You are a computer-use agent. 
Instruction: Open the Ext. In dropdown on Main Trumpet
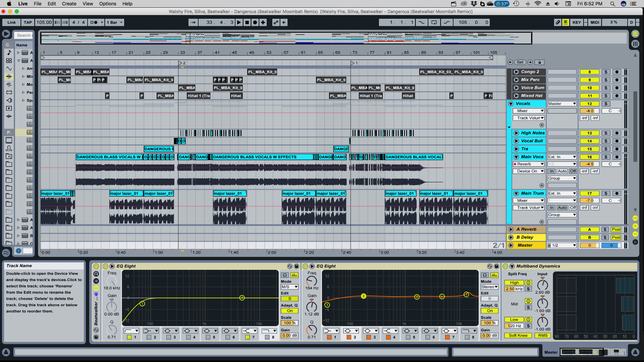point(561,193)
